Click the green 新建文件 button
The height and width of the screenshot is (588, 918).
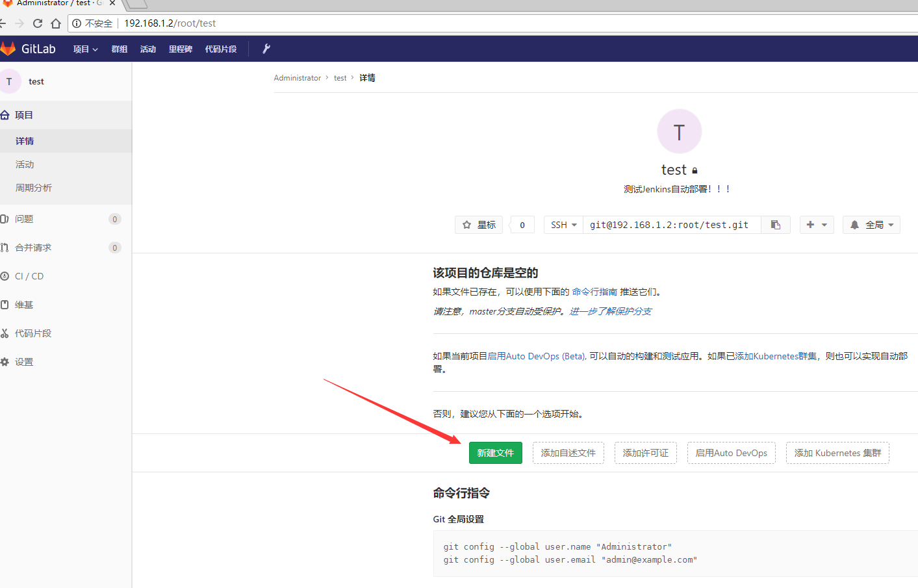[496, 453]
